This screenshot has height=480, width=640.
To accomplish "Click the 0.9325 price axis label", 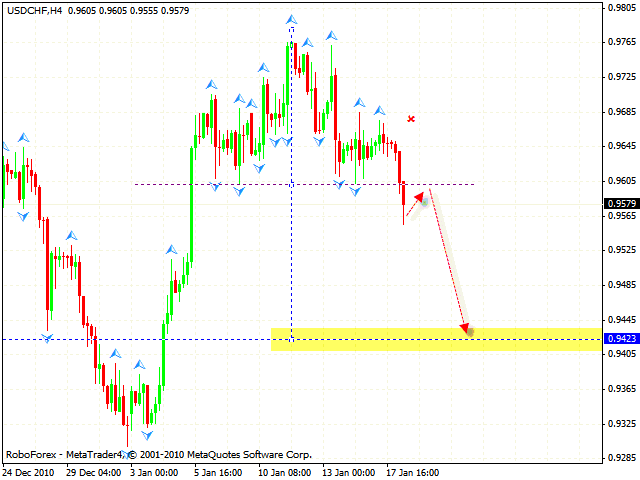I will 622,424.
